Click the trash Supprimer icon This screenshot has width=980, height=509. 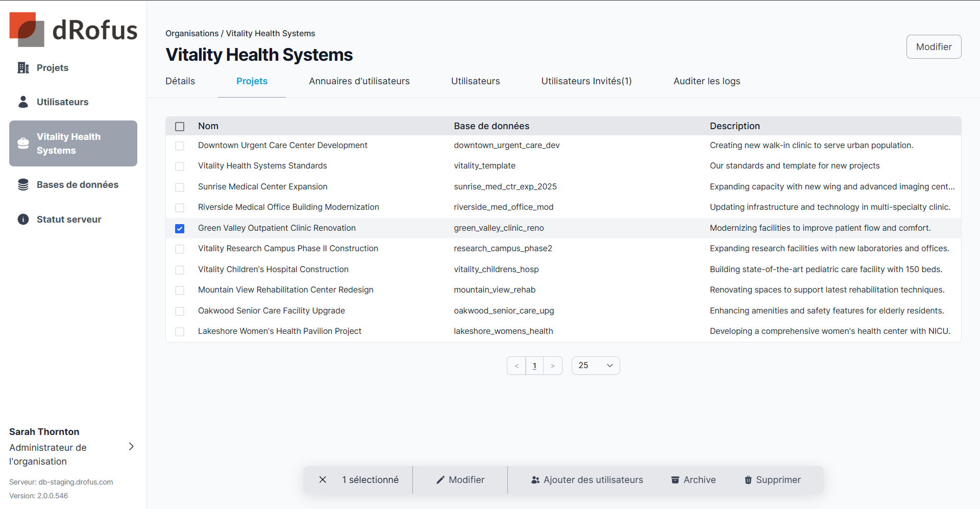click(748, 480)
